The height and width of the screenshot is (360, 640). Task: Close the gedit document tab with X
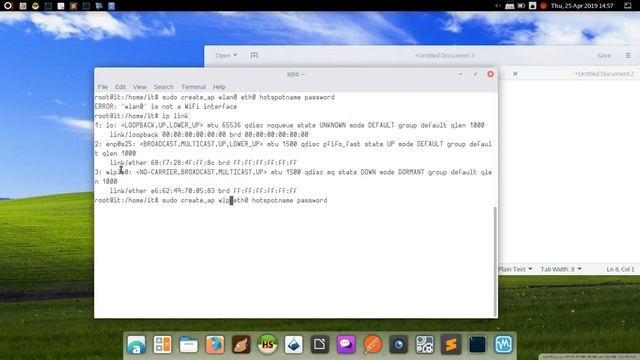pos(515,74)
